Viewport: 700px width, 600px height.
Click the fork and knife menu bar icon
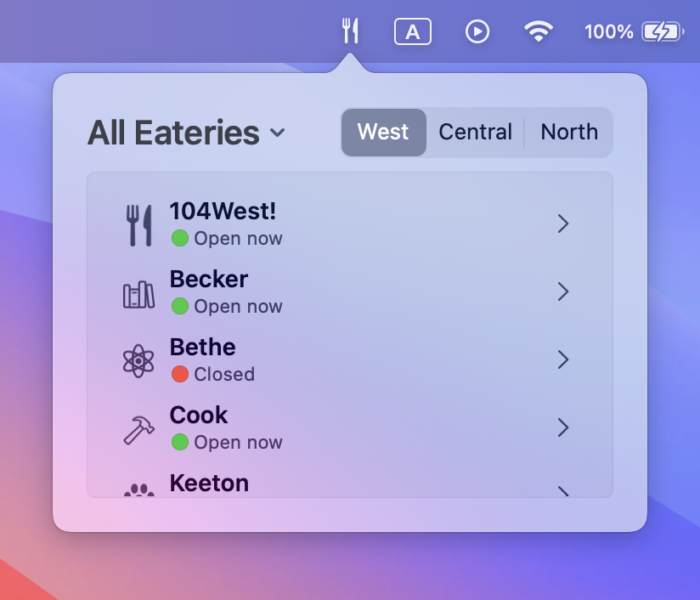click(350, 31)
